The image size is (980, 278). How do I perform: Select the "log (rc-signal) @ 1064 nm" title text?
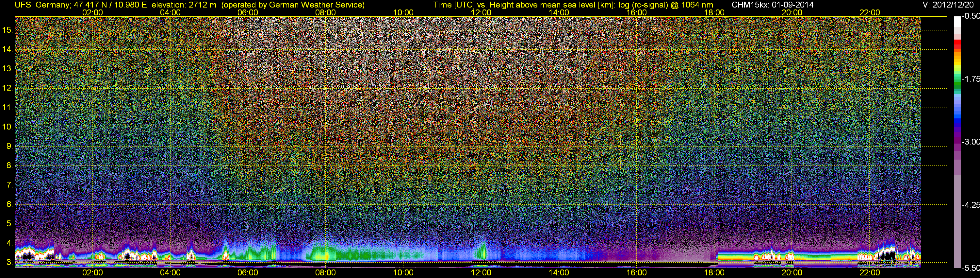[x=666, y=5]
